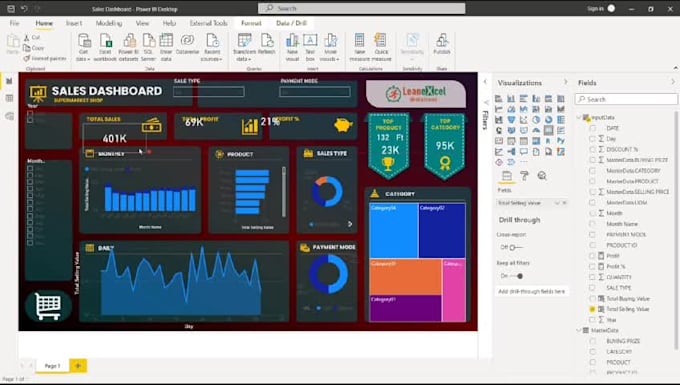This screenshot has height=385, width=680.
Task: Open the PAYMENT MODE slicer dropdown
Action: pyautogui.click(x=315, y=92)
